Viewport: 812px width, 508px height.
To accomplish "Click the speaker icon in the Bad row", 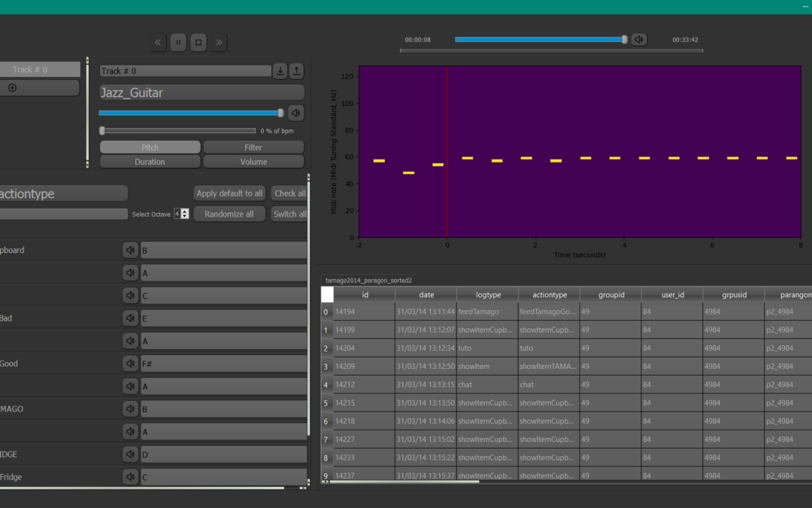I will (x=130, y=318).
